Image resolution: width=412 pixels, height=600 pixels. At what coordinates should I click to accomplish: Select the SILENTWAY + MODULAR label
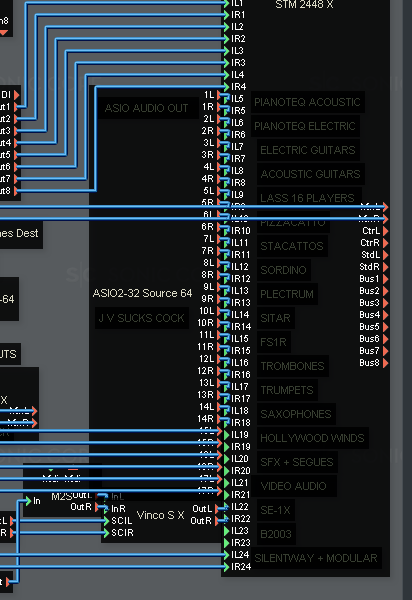(316, 558)
